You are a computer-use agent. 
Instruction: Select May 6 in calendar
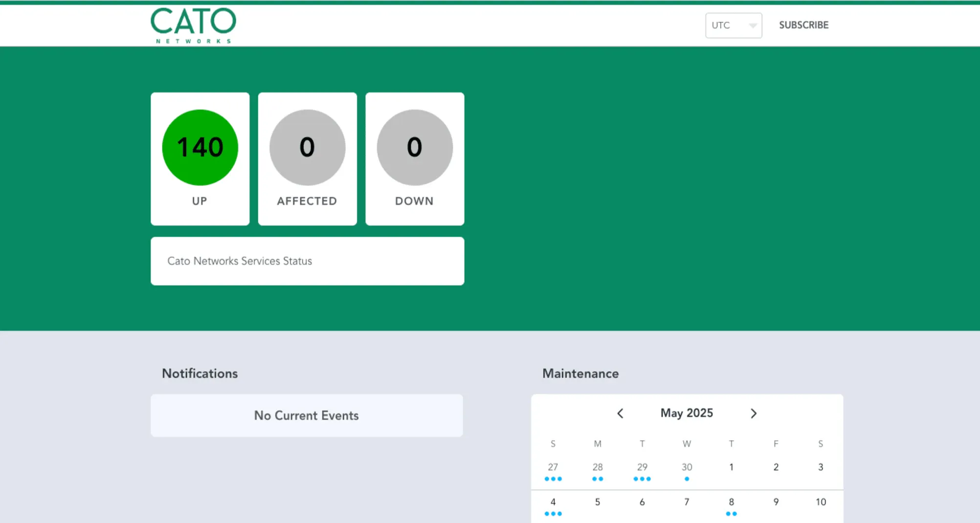pyautogui.click(x=642, y=502)
